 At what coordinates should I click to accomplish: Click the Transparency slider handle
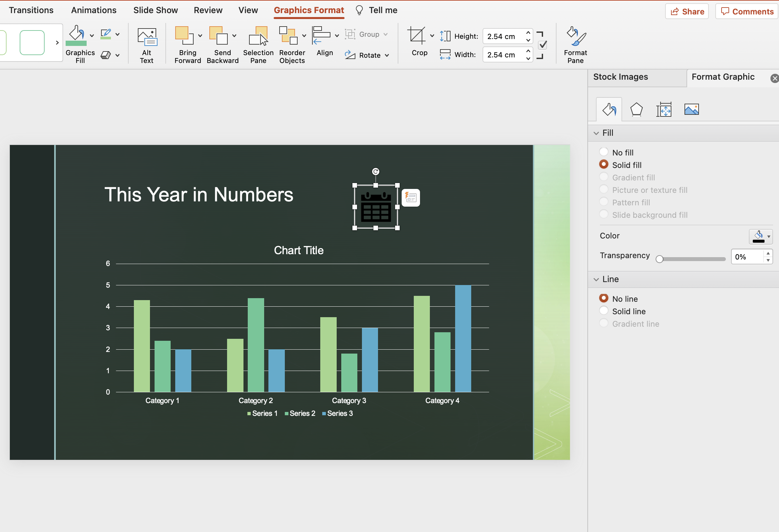(x=659, y=259)
